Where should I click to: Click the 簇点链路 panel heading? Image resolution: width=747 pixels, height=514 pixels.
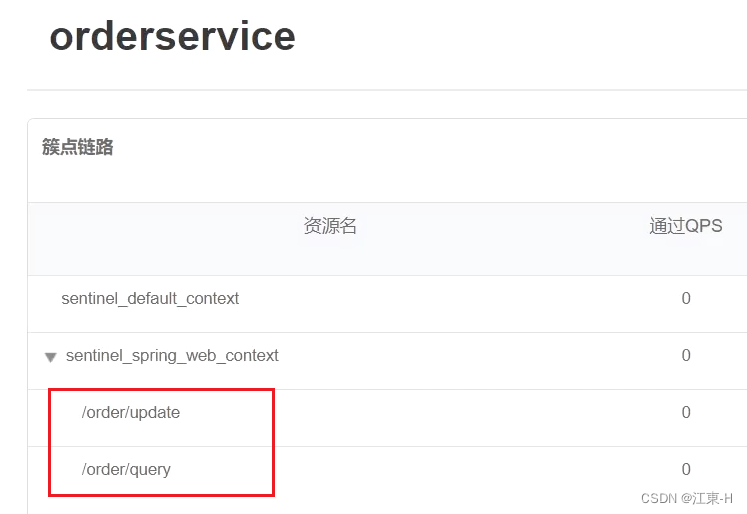point(78,147)
